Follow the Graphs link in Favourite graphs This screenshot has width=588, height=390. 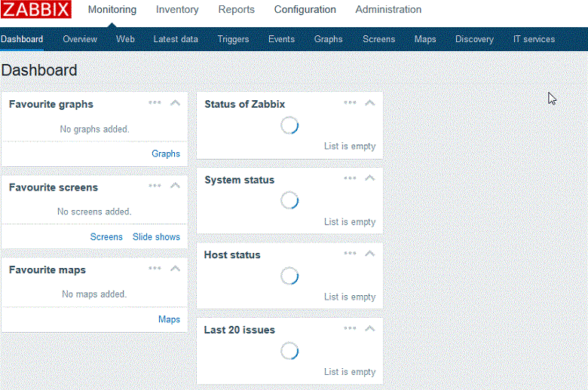[166, 154]
